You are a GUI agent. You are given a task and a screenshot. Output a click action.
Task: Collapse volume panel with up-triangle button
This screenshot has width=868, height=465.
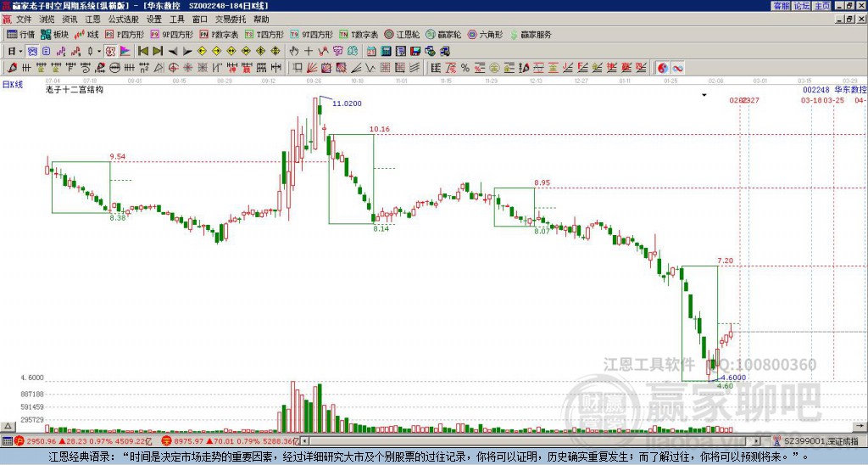pos(7,426)
